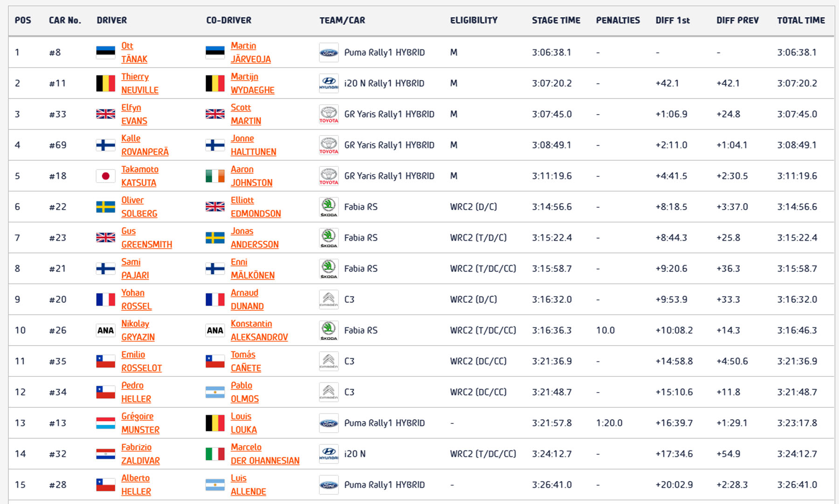Open co-driver Elliott Edmondson link
The image size is (839, 504).
pyautogui.click(x=256, y=207)
